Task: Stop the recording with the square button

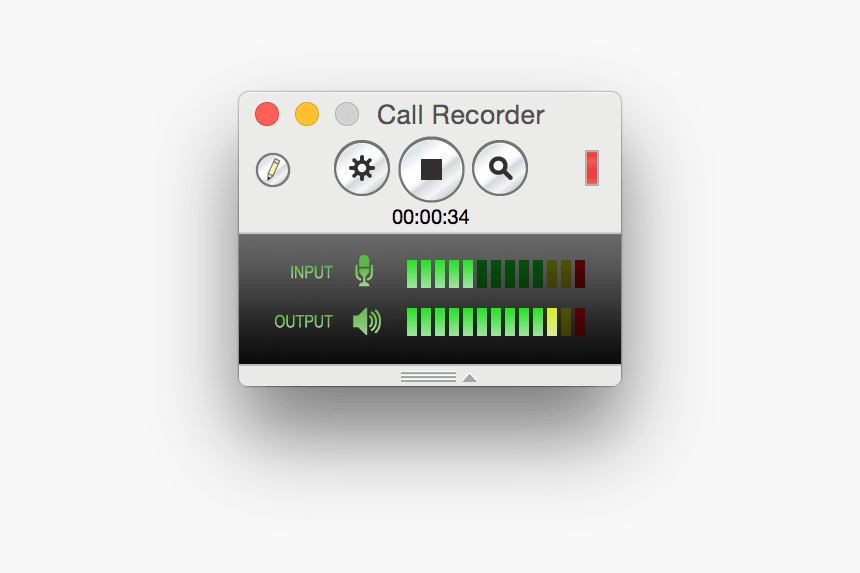Action: 431,169
